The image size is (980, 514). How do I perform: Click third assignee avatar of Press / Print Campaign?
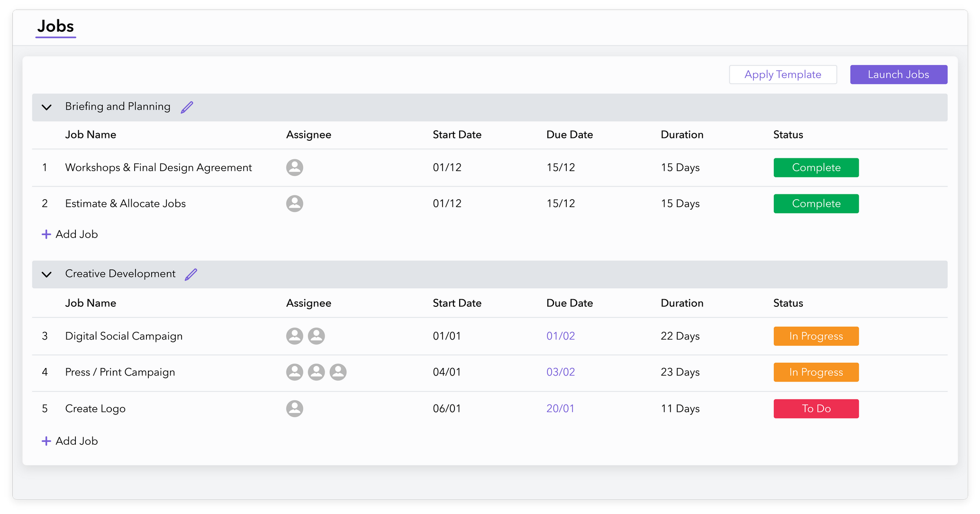point(338,372)
